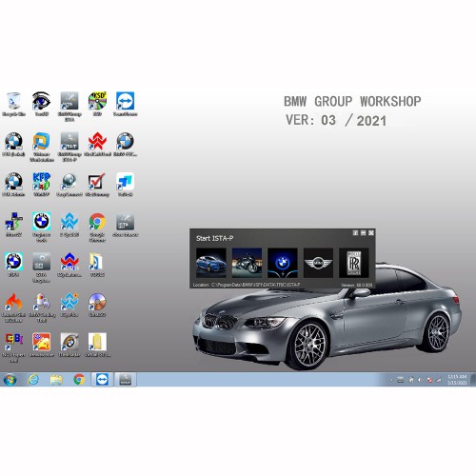
Task: Launch the VMware Workstation shortcut
Action: (42, 147)
